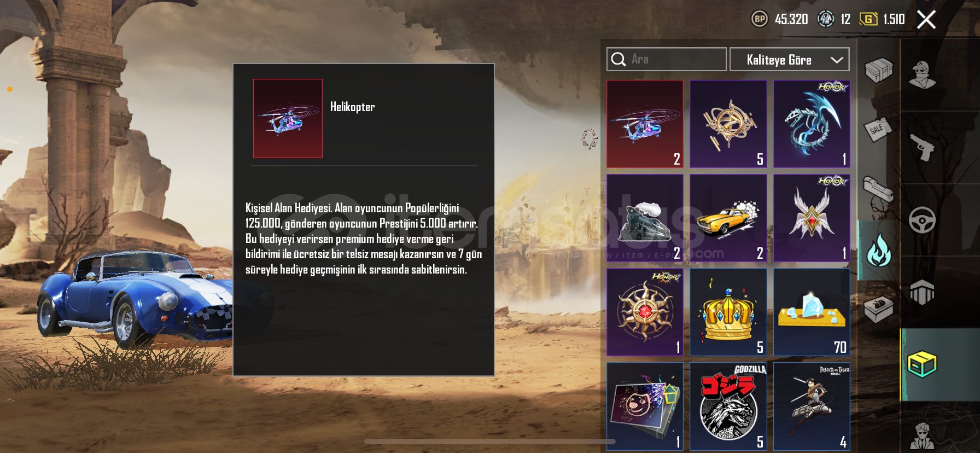This screenshot has height=453, width=980.
Task: Close the inventory with the X
Action: coord(926,20)
